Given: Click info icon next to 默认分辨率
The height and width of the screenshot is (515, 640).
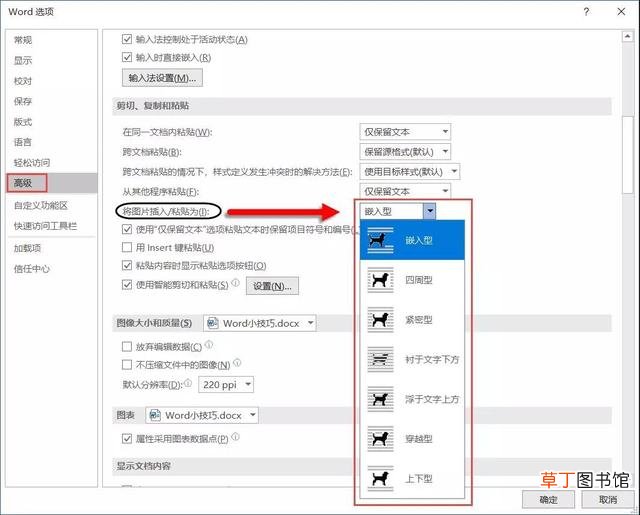Looking at the screenshot, I should [188, 383].
